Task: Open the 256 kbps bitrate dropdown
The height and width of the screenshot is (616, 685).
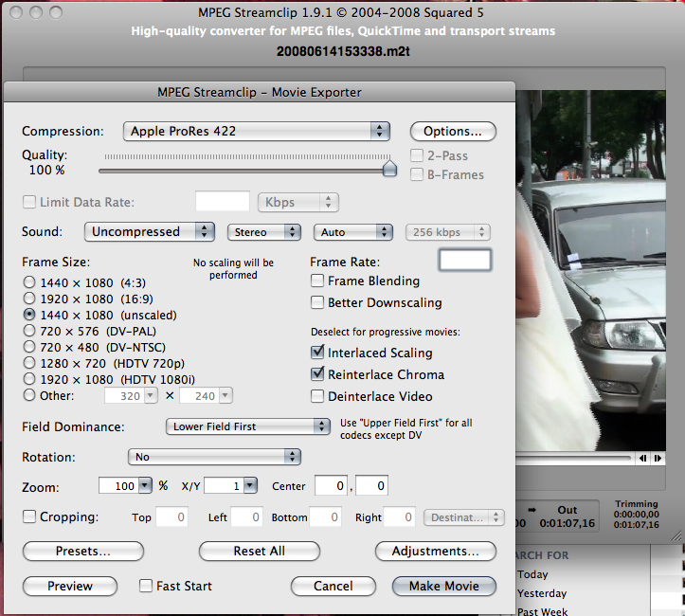Action: (x=448, y=232)
